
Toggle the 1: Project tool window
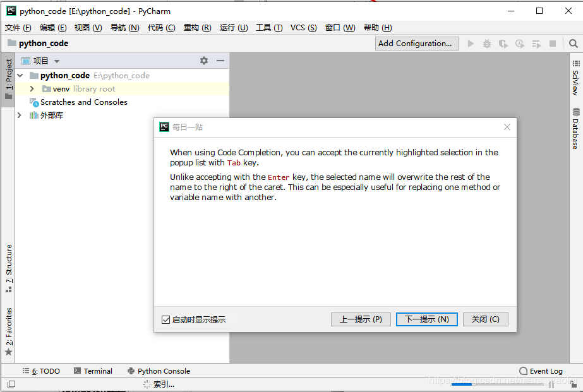click(9, 79)
